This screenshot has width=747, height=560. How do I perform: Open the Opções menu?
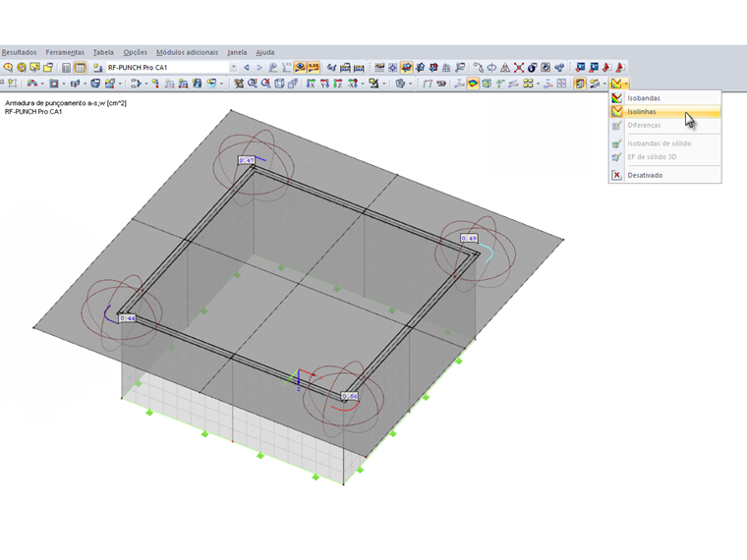[x=136, y=52]
